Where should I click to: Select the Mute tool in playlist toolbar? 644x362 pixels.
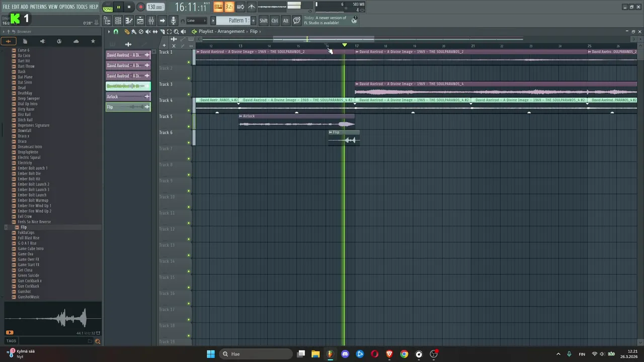(x=148, y=31)
